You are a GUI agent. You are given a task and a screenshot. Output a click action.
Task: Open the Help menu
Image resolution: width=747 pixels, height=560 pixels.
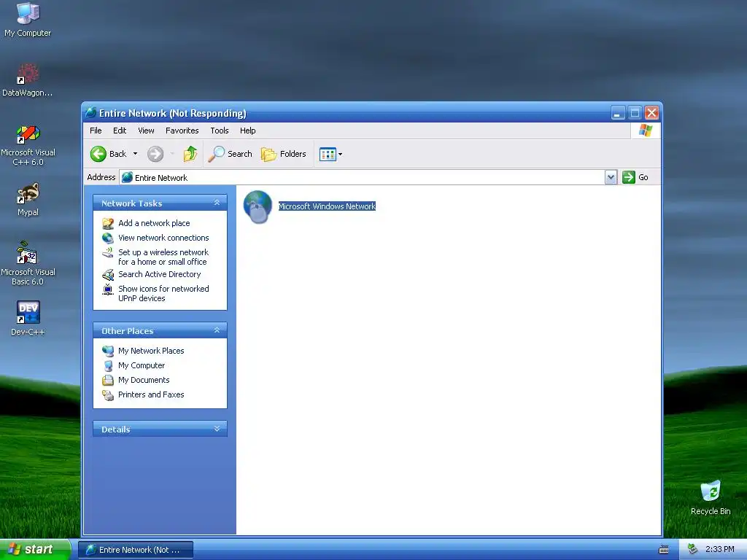coord(248,131)
